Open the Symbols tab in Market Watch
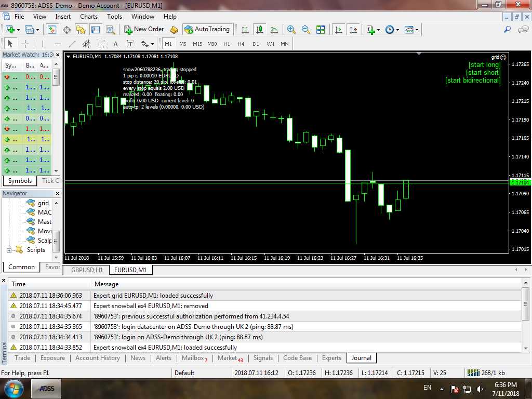The height and width of the screenshot is (399, 532). pyautogui.click(x=20, y=181)
